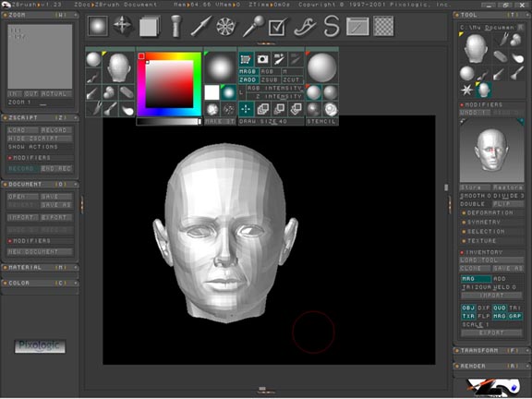Toggle the TXR export option
Screen dimensions: 532x399
click(468, 316)
